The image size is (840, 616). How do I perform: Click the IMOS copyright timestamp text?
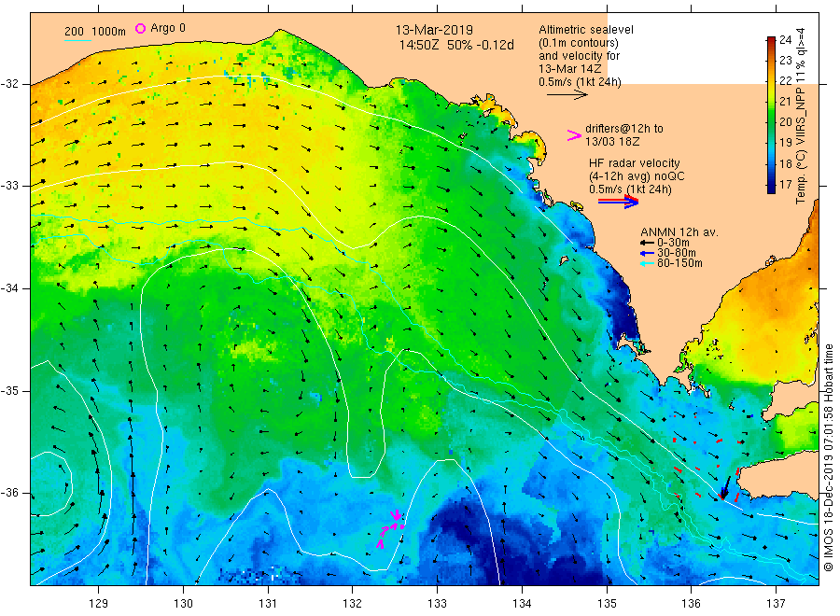[828, 458]
